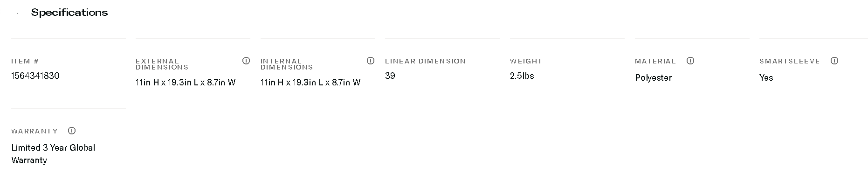Collapse the Specifications section header
The height and width of the screenshot is (188, 868).
coord(69,13)
